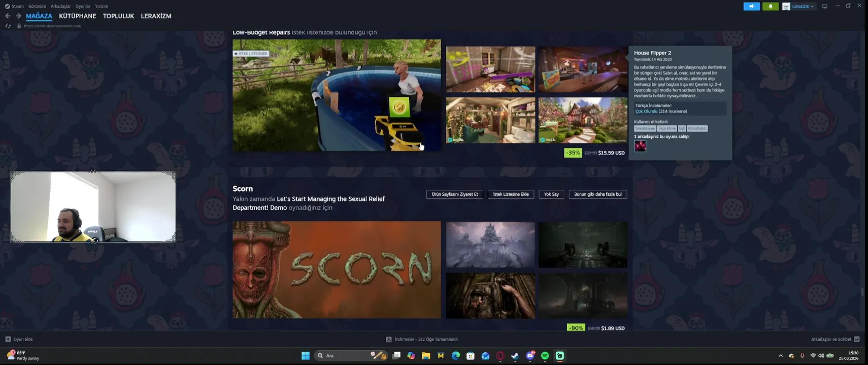Open the Arkadaşlar menu
Screen dimensions: 868x365
click(60, 6)
